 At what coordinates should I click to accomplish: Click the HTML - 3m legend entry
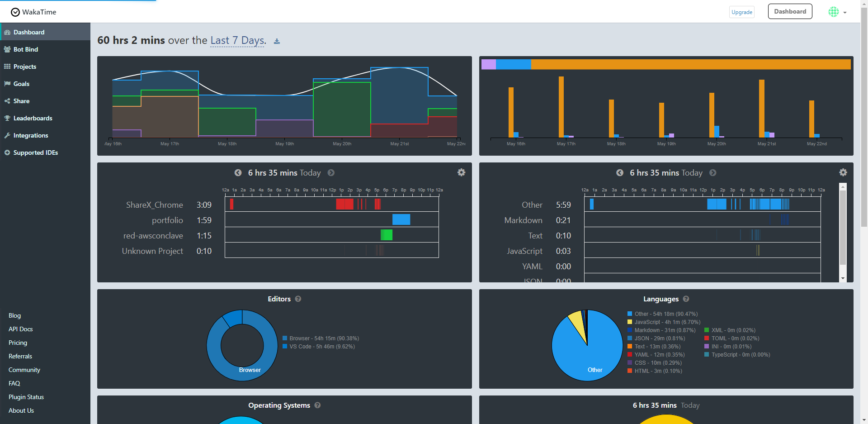coord(655,371)
